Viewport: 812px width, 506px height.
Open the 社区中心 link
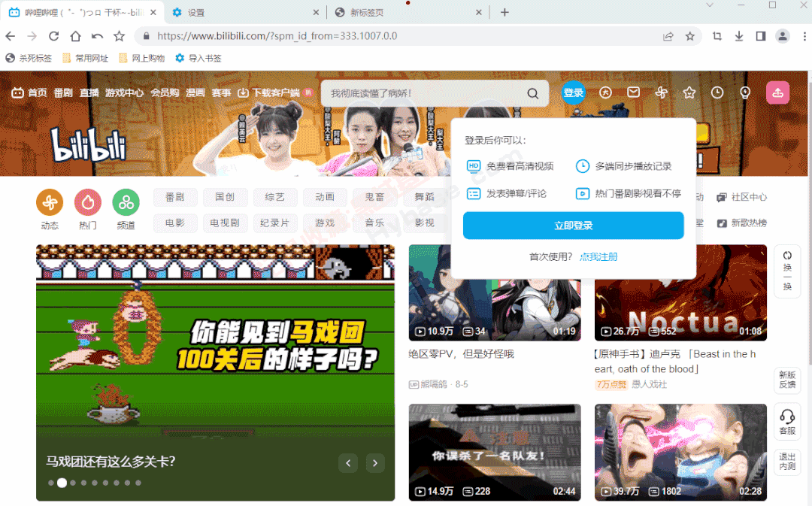tap(741, 197)
